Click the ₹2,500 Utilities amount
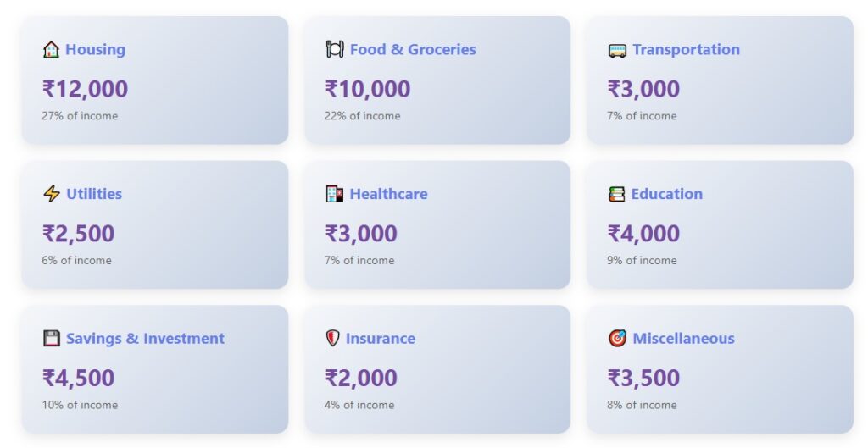 pyautogui.click(x=78, y=234)
